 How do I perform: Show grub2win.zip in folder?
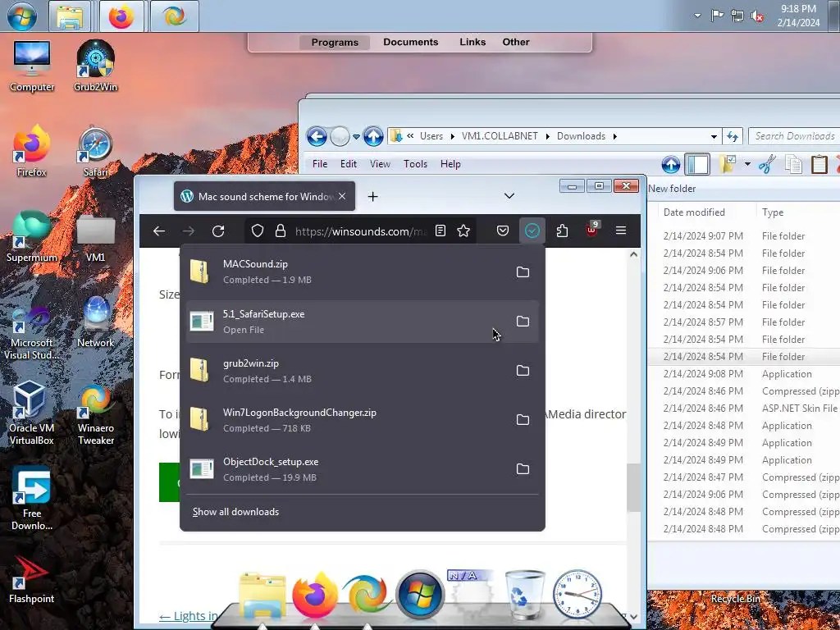click(523, 371)
